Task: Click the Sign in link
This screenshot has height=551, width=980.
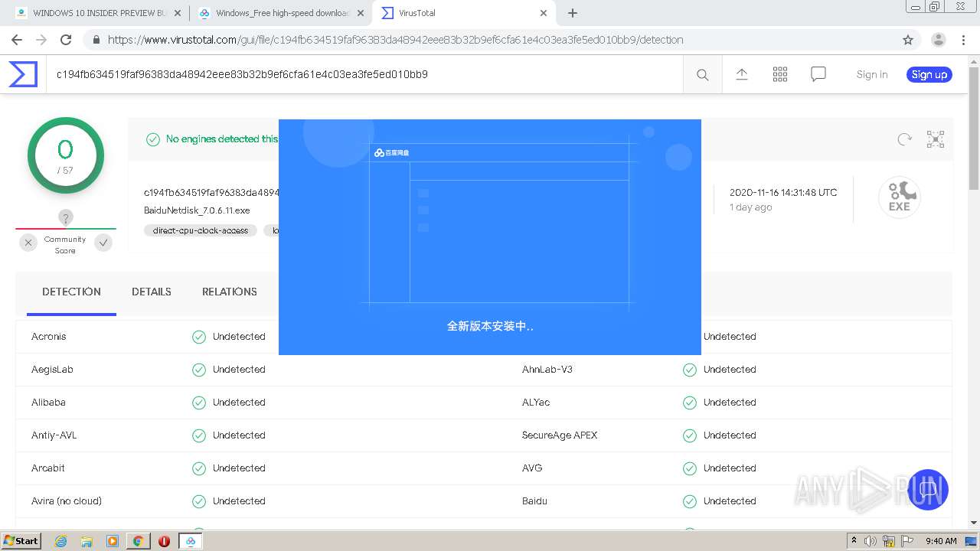Action: pos(872,74)
